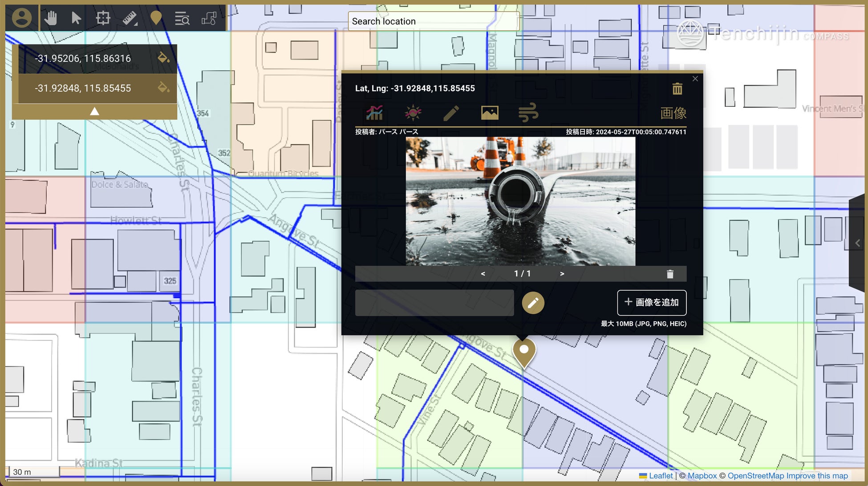Click fill color bucket for -31.95206 pin

tap(163, 57)
